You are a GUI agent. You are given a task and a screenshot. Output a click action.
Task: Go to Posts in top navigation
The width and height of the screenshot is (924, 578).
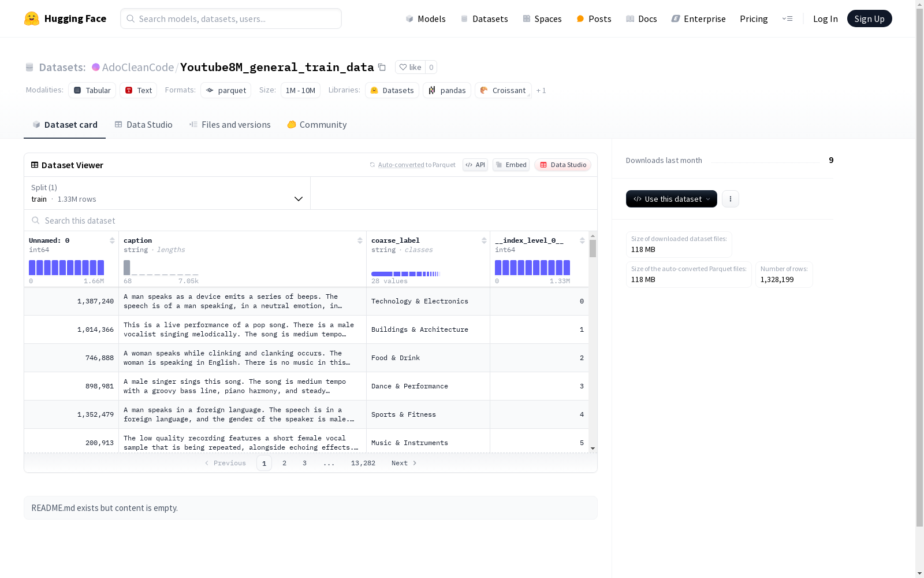pyautogui.click(x=594, y=18)
